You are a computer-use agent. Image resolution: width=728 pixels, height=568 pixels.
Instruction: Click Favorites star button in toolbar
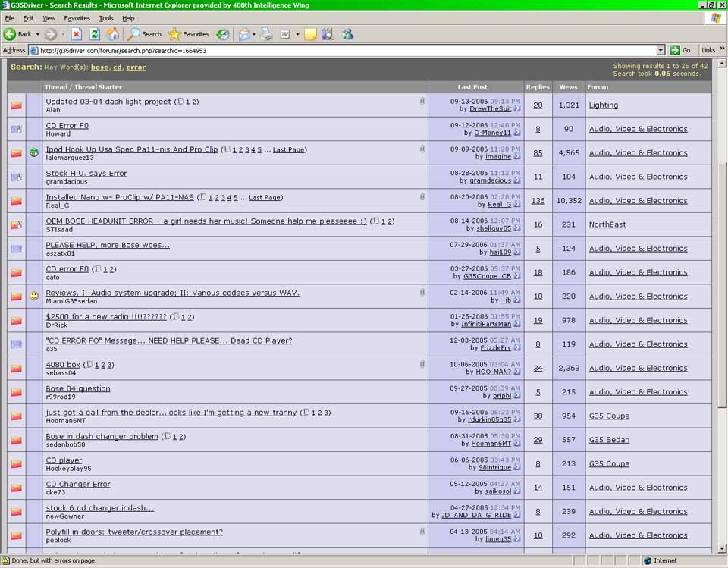(189, 34)
